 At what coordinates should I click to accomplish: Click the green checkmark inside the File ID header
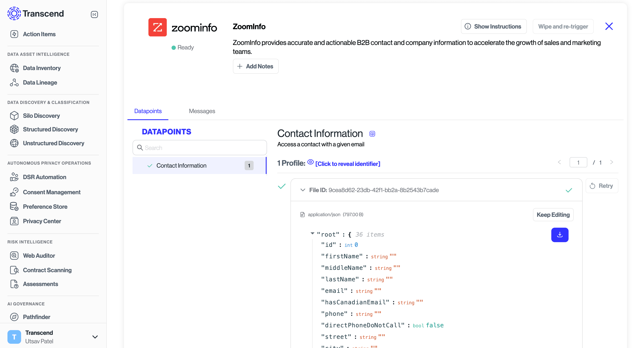click(569, 190)
